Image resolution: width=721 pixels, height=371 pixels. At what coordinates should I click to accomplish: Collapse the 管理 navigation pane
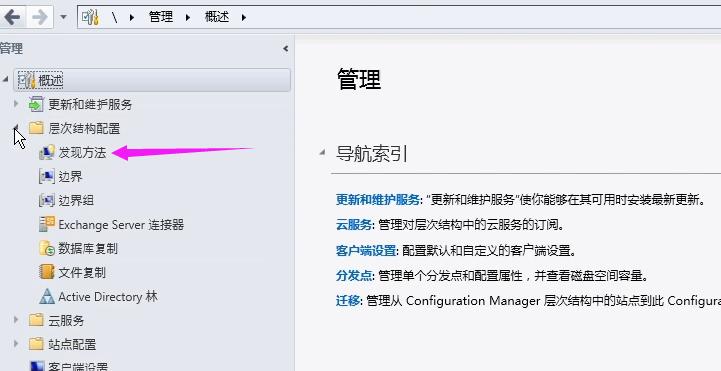pyautogui.click(x=286, y=48)
